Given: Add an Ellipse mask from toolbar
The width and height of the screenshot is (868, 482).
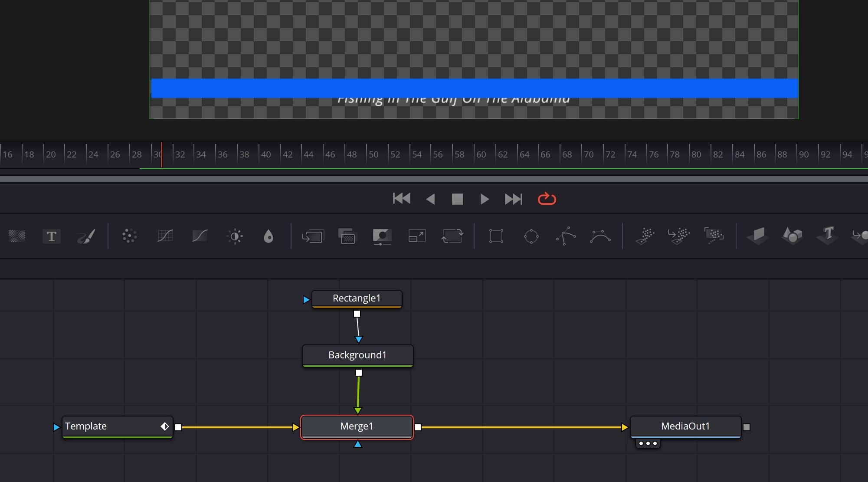Looking at the screenshot, I should pos(531,236).
